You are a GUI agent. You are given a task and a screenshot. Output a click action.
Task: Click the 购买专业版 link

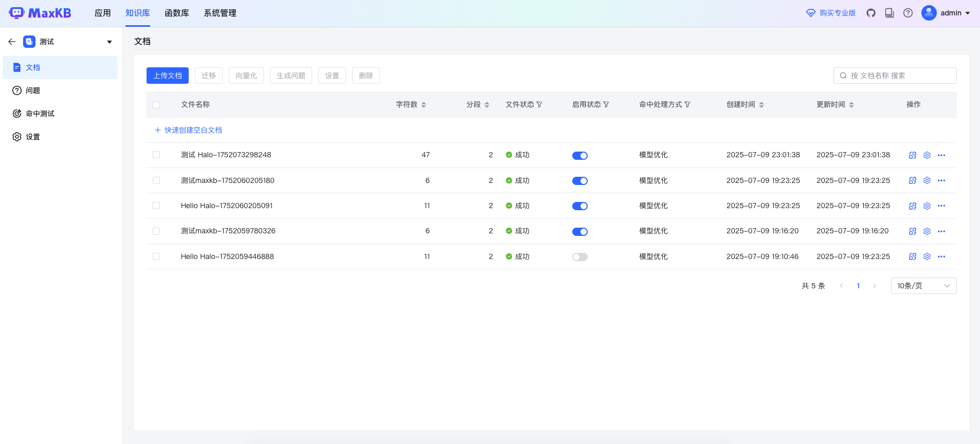(838, 13)
